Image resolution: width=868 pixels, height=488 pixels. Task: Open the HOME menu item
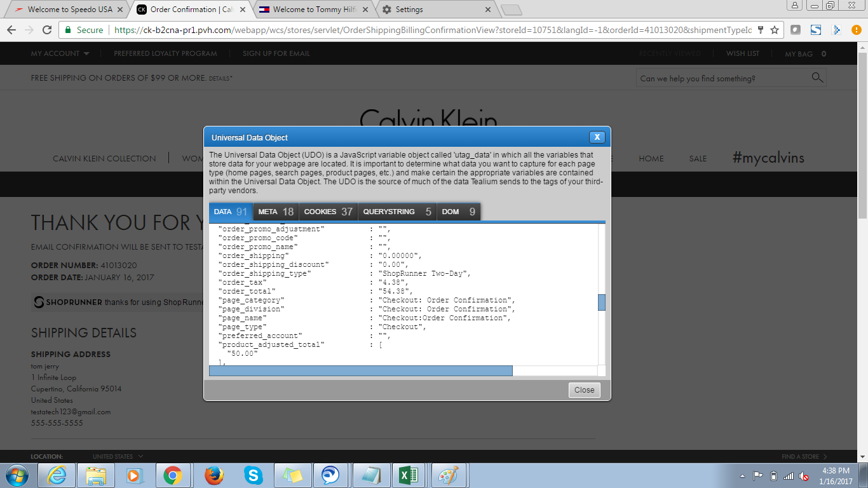651,158
